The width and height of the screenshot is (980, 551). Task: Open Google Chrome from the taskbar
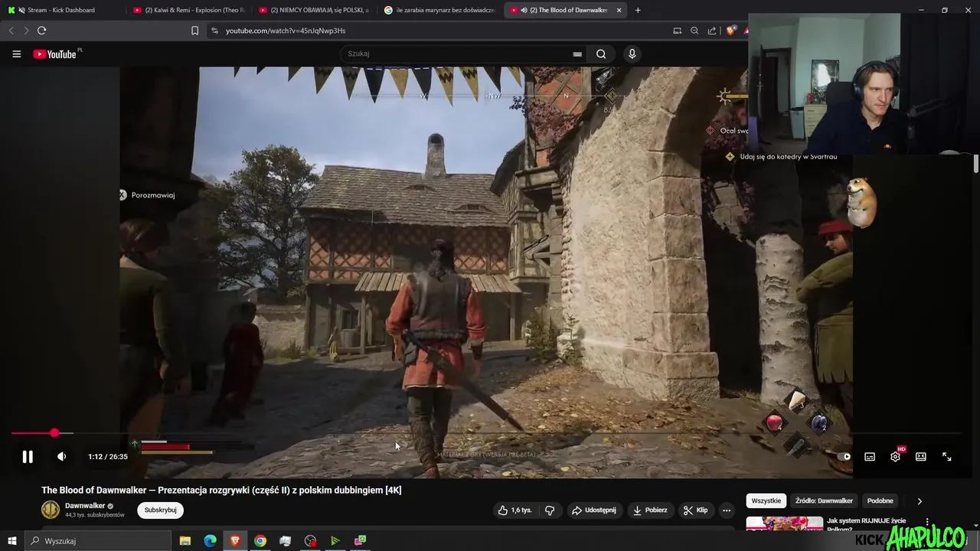pos(260,541)
